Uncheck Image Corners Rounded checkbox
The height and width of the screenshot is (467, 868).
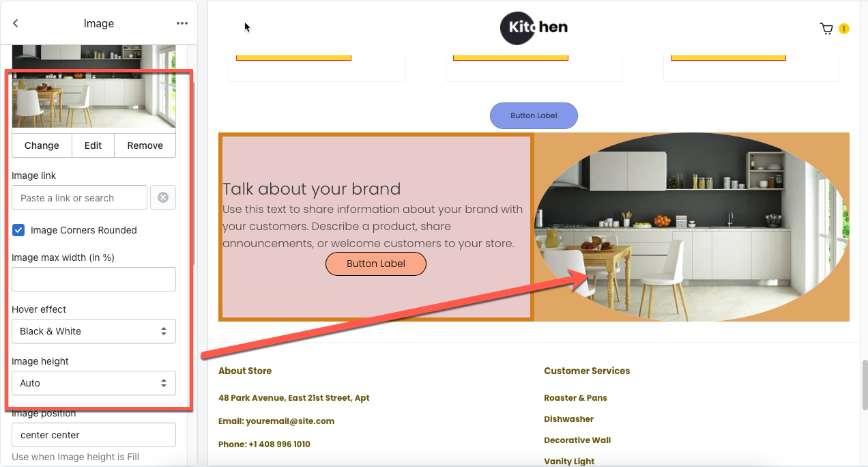pyautogui.click(x=19, y=230)
